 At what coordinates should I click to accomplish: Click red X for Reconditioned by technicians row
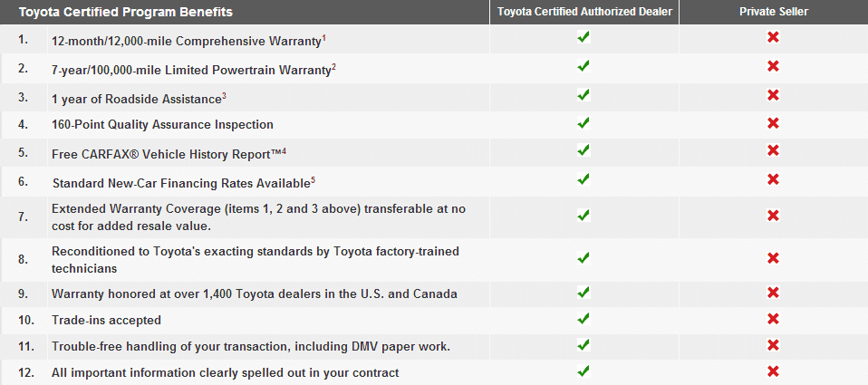coord(774,258)
